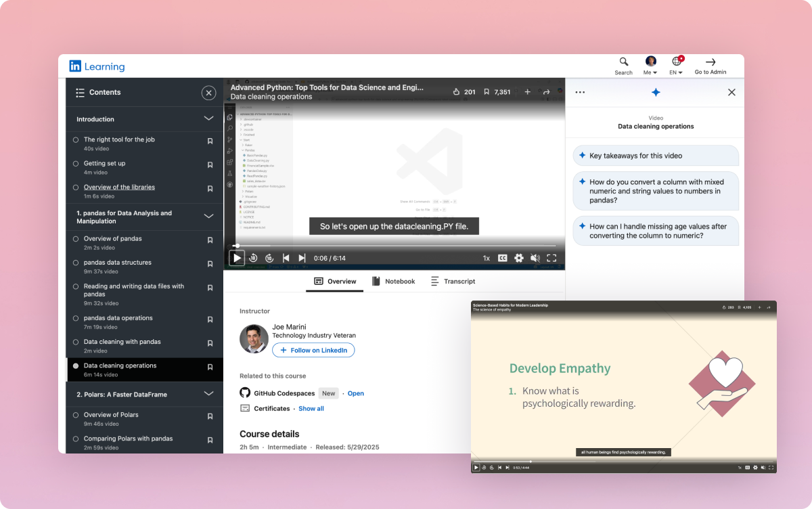Screen dimensions: 812x509
Task: Open the LinkedIn Learning home logo
Action: pyautogui.click(x=97, y=66)
